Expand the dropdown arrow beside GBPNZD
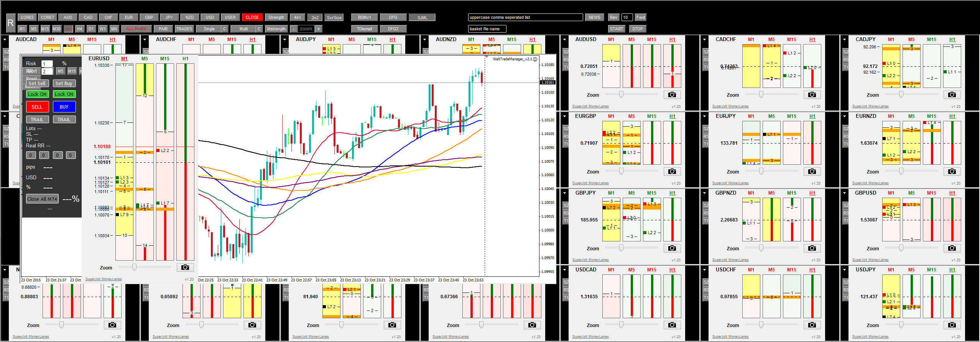The height and width of the screenshot is (342, 980). pyautogui.click(x=705, y=193)
